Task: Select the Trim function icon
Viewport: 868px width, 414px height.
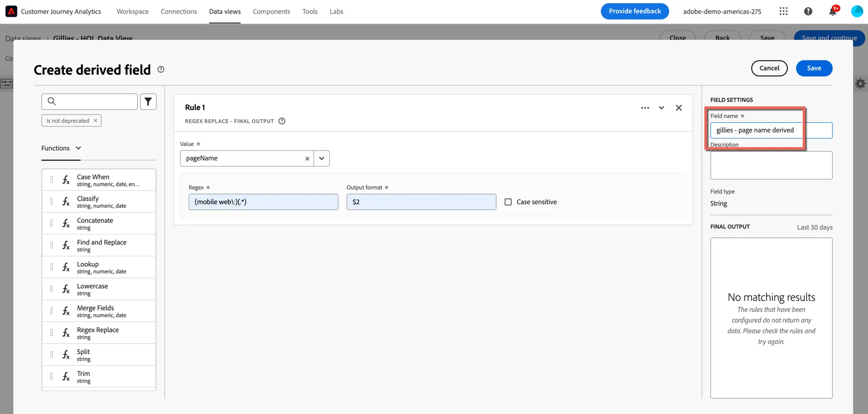Action: [x=66, y=377]
